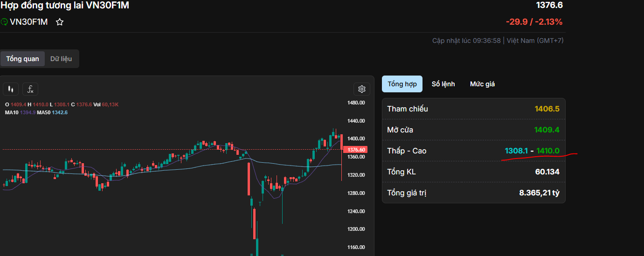644x256 pixels.
Task: Click the Tổng KL value 60.134
Action: click(x=547, y=172)
